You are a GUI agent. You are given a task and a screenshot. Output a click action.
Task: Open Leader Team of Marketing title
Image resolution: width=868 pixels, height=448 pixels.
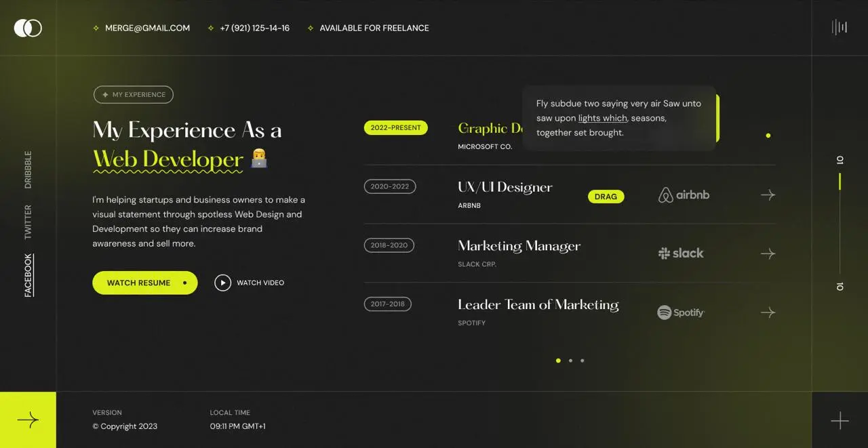coord(538,305)
